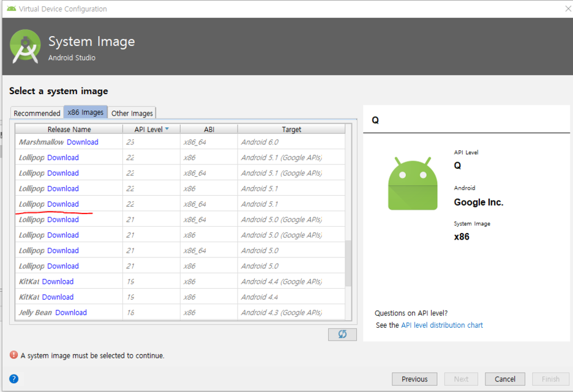The image size is (573, 392).
Task: Open the API level distribution chart link
Action: [442, 325]
